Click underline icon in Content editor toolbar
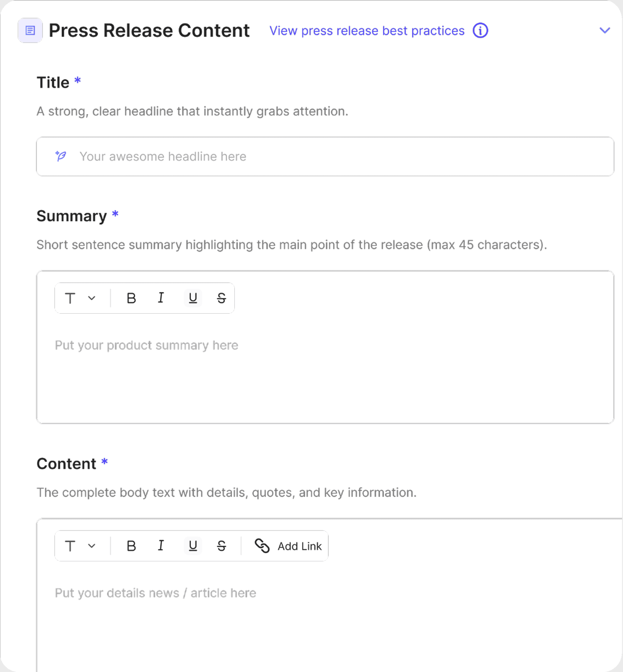 193,546
